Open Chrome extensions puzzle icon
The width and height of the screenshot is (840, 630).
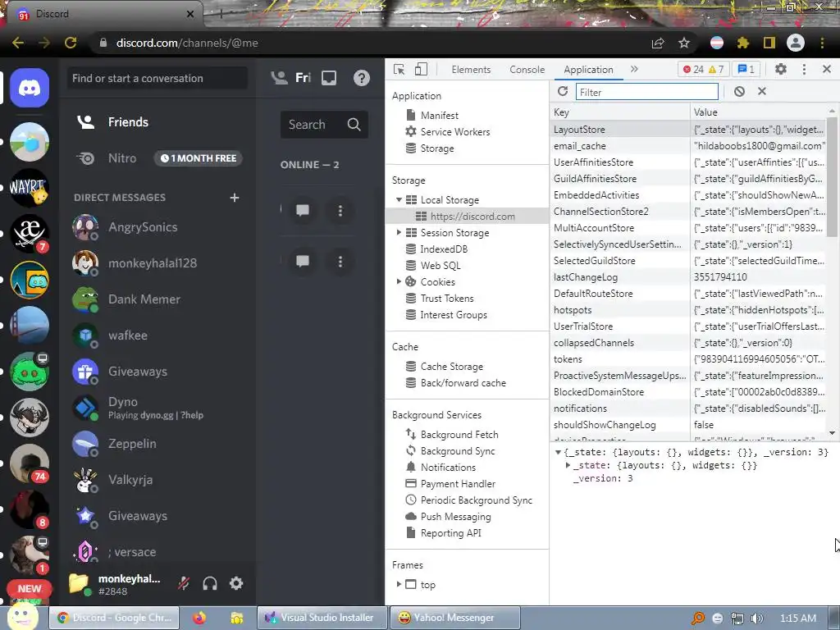point(743,43)
